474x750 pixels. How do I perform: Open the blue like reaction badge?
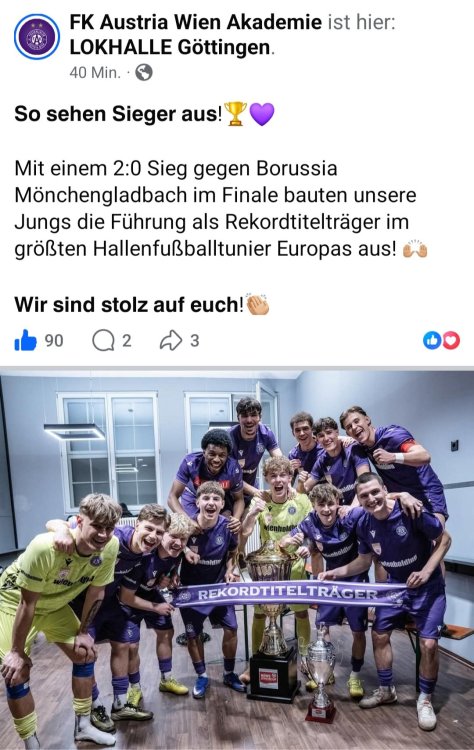432,340
